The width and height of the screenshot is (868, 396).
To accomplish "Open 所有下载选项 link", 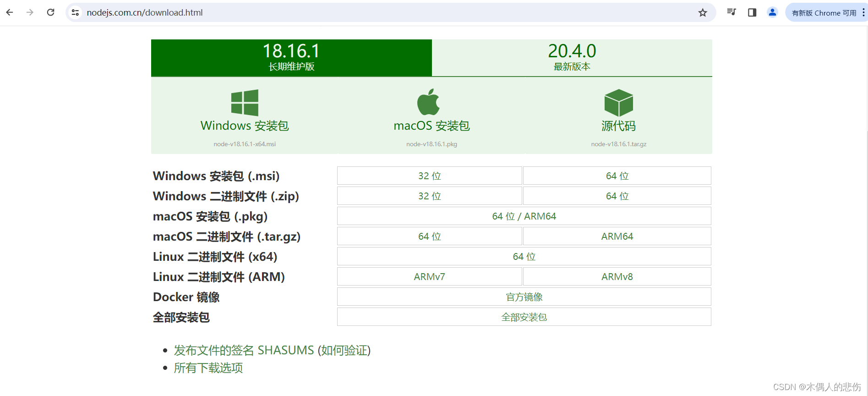I will click(x=208, y=368).
